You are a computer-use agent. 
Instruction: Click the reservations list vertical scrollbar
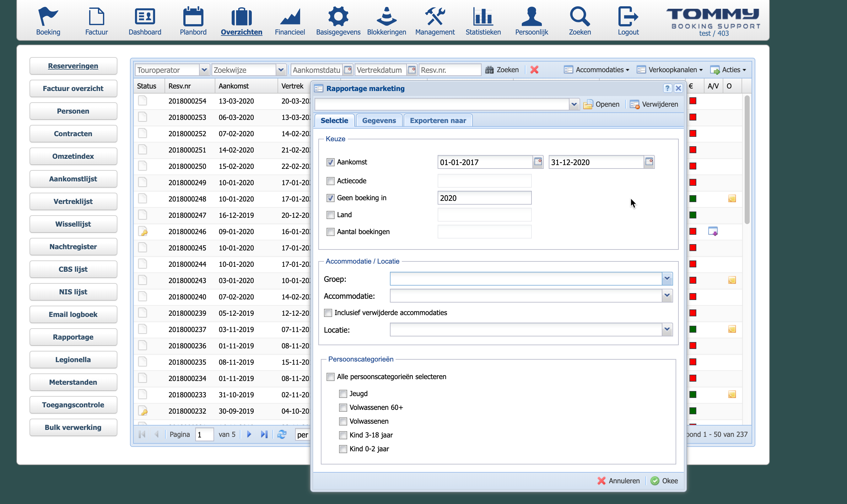[x=747, y=160]
